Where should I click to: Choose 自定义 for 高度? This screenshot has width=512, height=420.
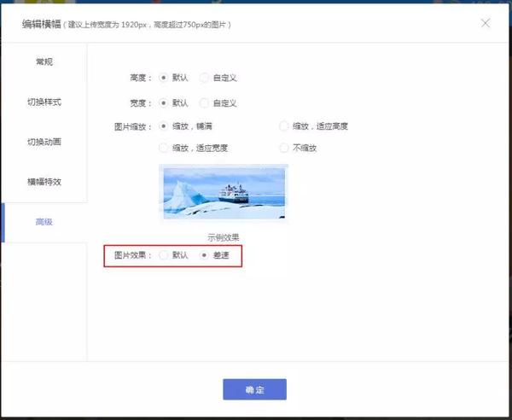(204, 78)
